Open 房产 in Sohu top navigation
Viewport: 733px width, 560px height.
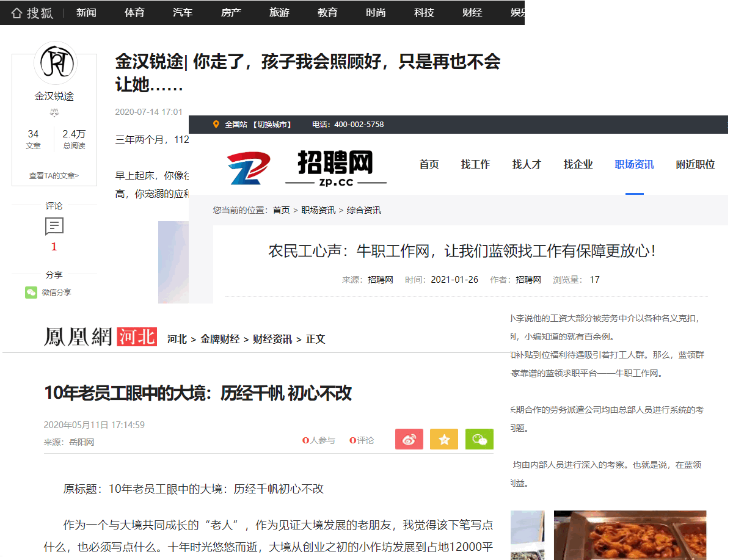231,13
